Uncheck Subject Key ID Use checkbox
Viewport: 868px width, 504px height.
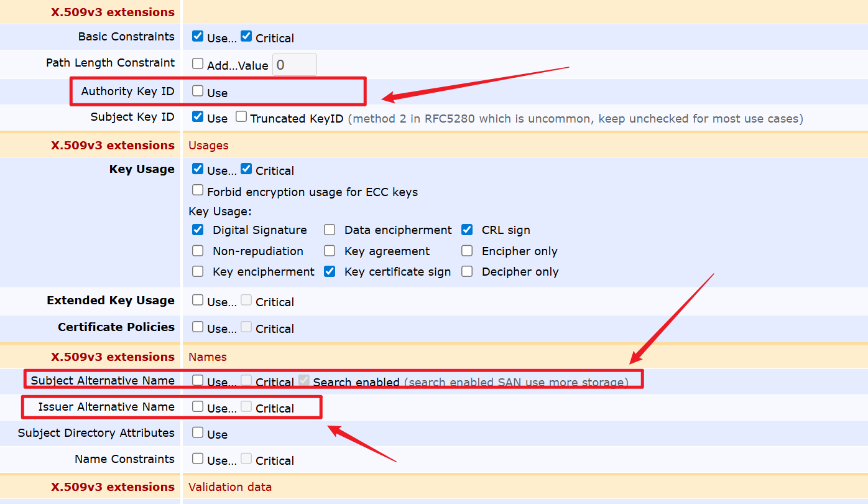pyautogui.click(x=198, y=116)
